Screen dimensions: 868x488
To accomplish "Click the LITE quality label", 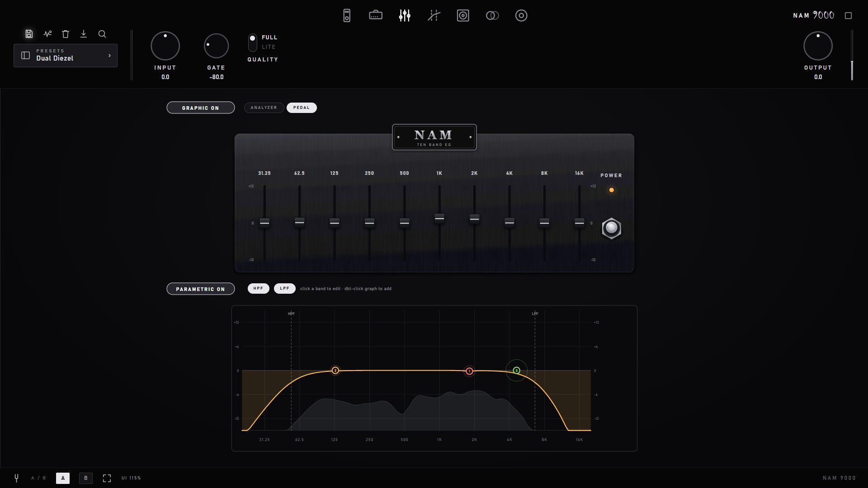I will (269, 47).
